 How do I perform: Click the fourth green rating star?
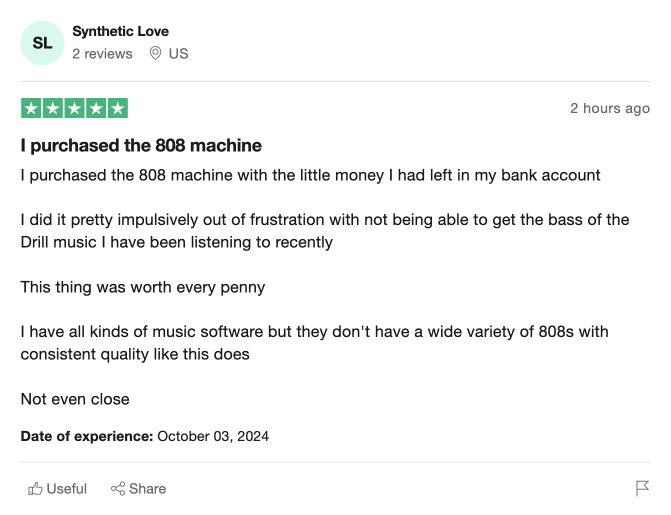(96, 108)
